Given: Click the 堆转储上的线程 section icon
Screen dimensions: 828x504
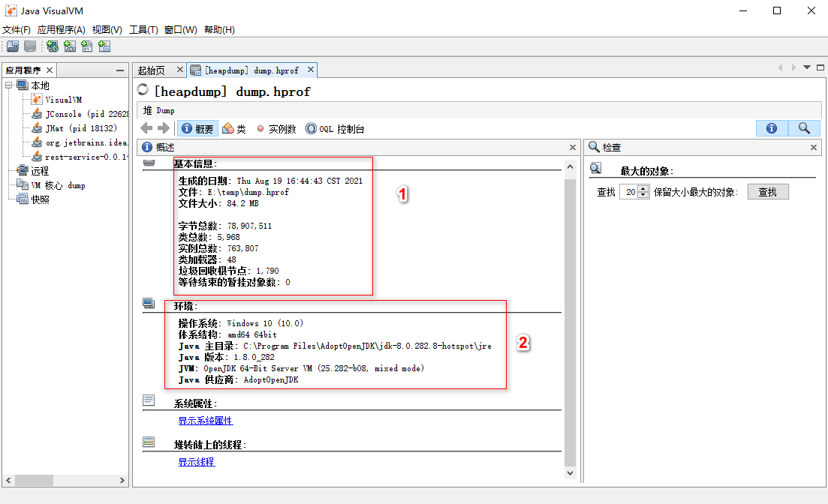Looking at the screenshot, I should click(149, 442).
